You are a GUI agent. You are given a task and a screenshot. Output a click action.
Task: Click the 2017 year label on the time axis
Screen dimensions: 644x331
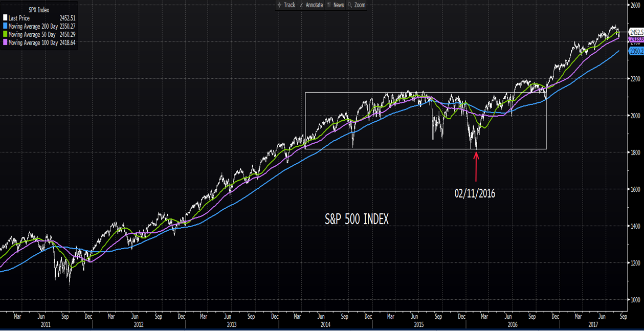pos(593,324)
